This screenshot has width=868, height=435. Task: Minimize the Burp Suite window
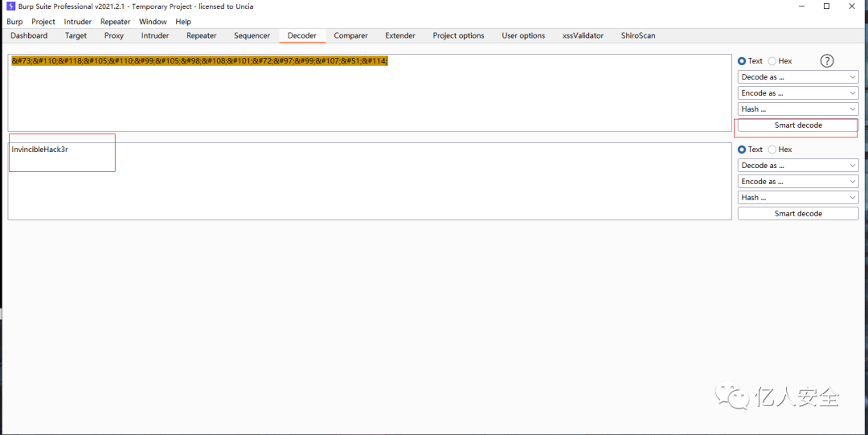coord(801,6)
